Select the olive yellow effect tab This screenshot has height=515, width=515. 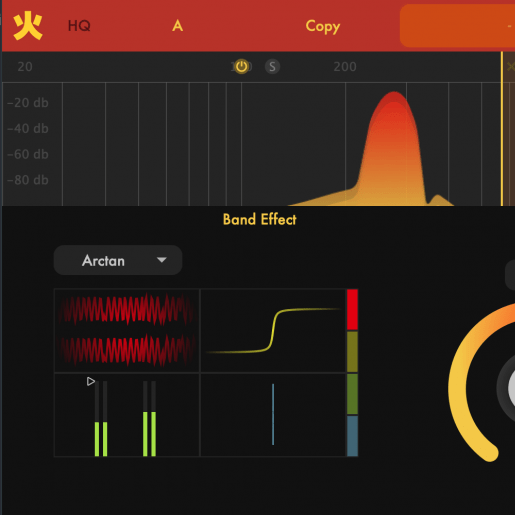pyautogui.click(x=352, y=352)
